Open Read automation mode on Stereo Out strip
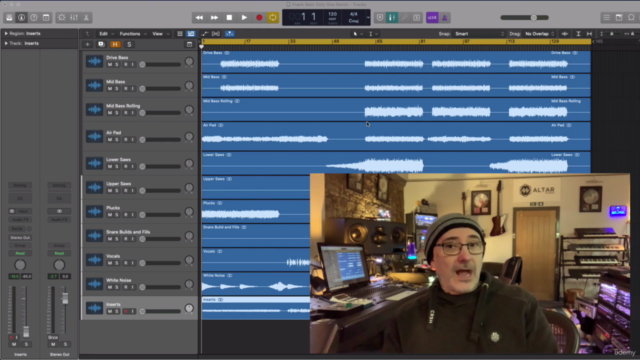The width and height of the screenshot is (640, 360). [59, 253]
